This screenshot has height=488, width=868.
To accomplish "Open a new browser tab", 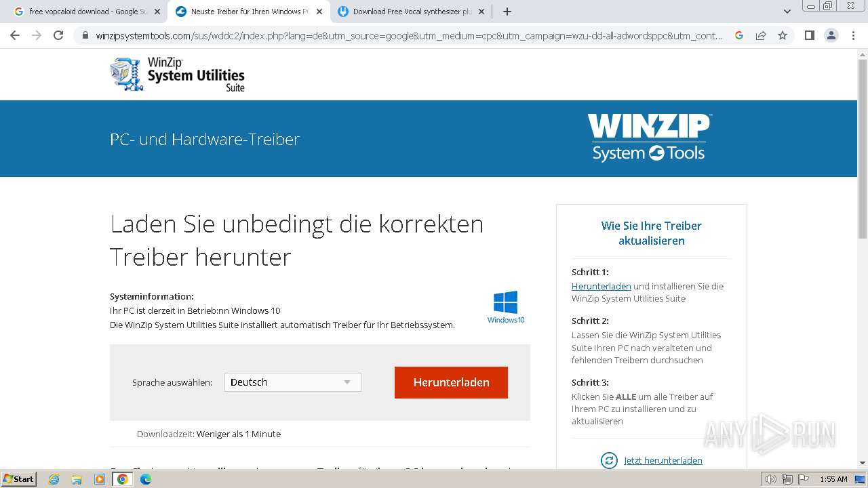I will 507,12.
